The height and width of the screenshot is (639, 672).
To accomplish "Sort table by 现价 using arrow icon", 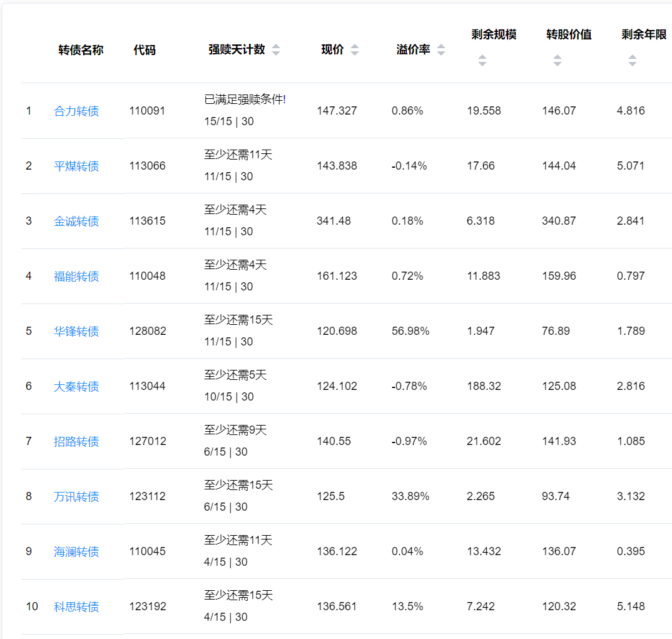I will point(355,50).
